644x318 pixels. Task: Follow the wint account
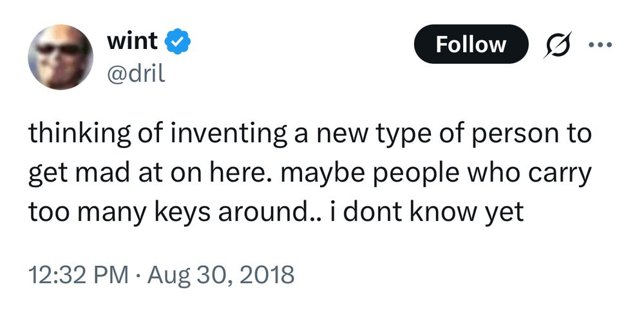pyautogui.click(x=471, y=44)
